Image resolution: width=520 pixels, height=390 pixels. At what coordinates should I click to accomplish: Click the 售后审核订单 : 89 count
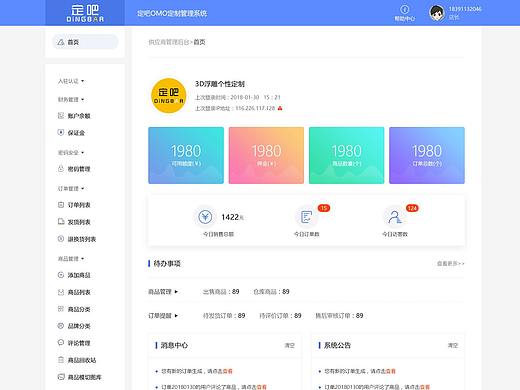(339, 315)
